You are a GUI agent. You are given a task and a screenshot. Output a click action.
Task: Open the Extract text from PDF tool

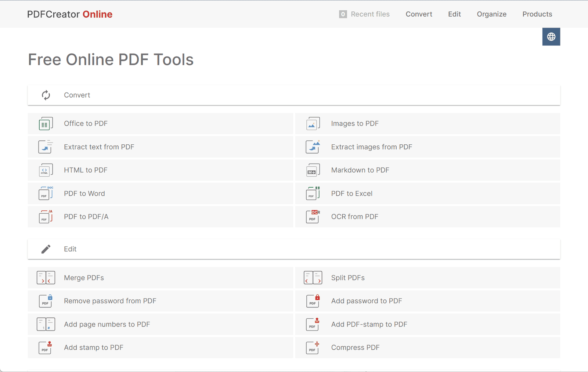(99, 147)
